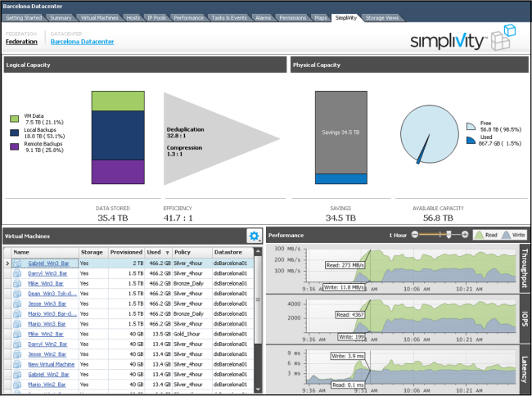Sort by the Datastore column header

click(x=232, y=252)
